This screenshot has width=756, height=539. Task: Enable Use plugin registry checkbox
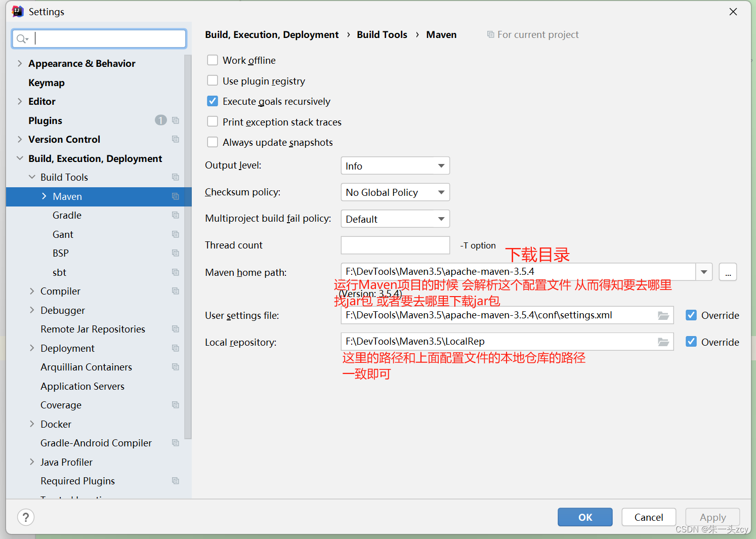213,81
